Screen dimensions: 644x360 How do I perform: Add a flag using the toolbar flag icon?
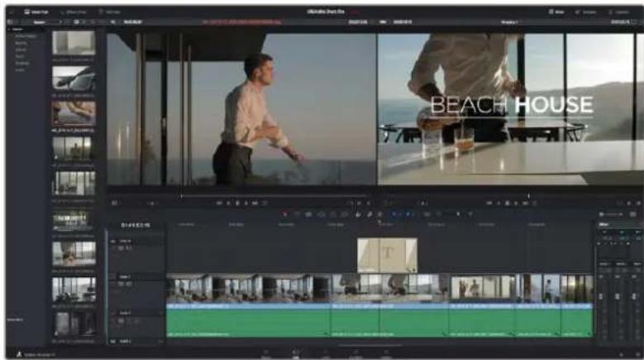coord(395,214)
